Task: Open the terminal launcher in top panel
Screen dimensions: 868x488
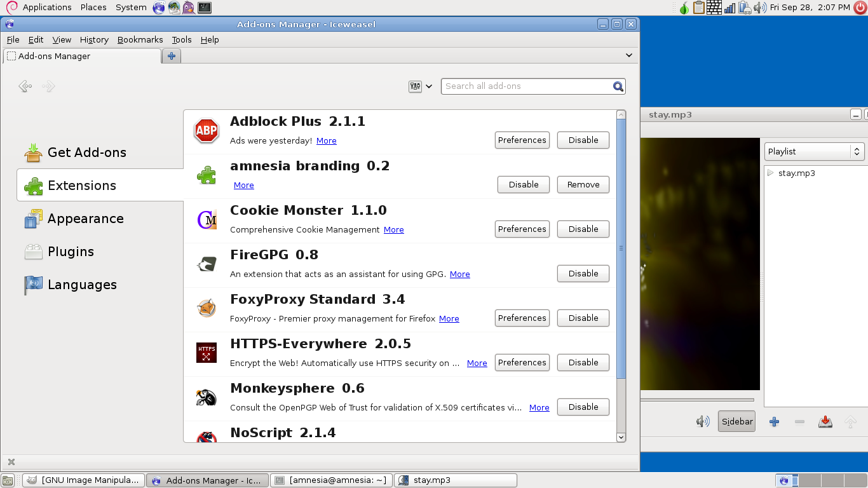Action: (x=205, y=8)
